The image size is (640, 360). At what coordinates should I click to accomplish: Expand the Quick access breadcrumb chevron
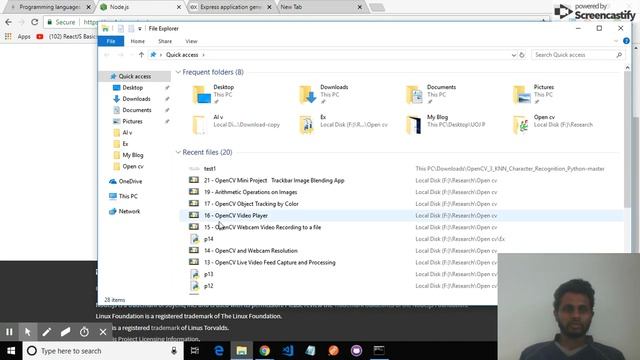pyautogui.click(x=203, y=55)
